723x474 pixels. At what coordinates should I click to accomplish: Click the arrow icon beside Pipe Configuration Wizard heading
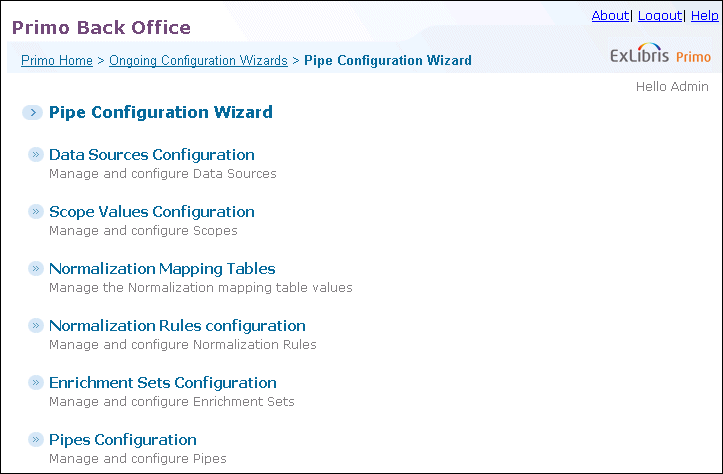point(32,113)
